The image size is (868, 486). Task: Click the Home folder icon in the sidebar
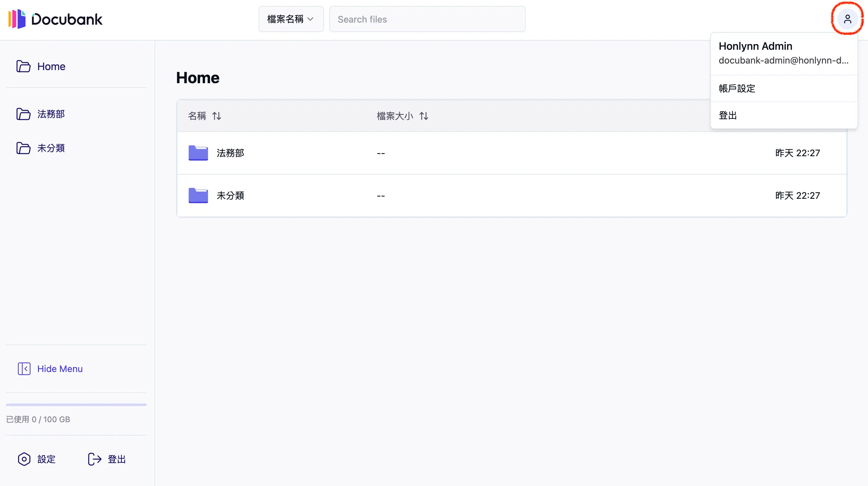pyautogui.click(x=23, y=66)
